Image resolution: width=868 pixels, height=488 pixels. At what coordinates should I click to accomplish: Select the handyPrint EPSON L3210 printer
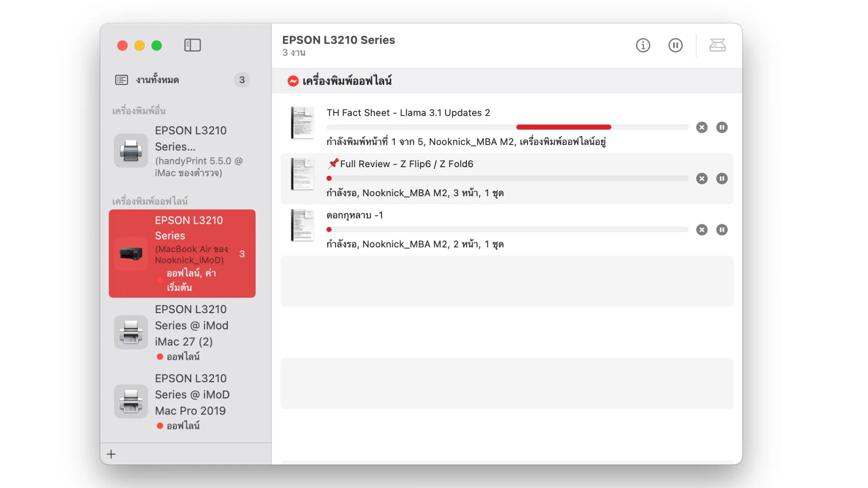pos(181,151)
